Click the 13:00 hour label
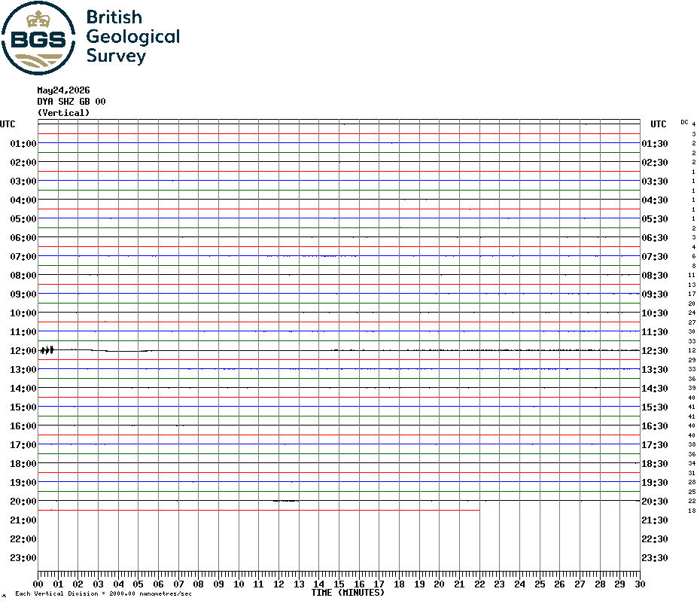The width and height of the screenshot is (700, 604). (23, 370)
